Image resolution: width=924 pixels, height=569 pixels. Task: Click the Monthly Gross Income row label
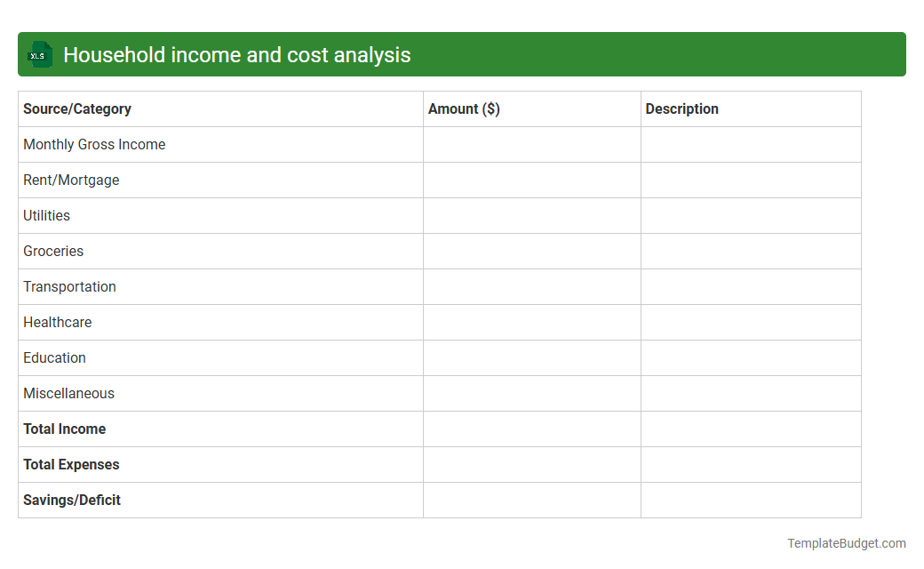coord(94,144)
